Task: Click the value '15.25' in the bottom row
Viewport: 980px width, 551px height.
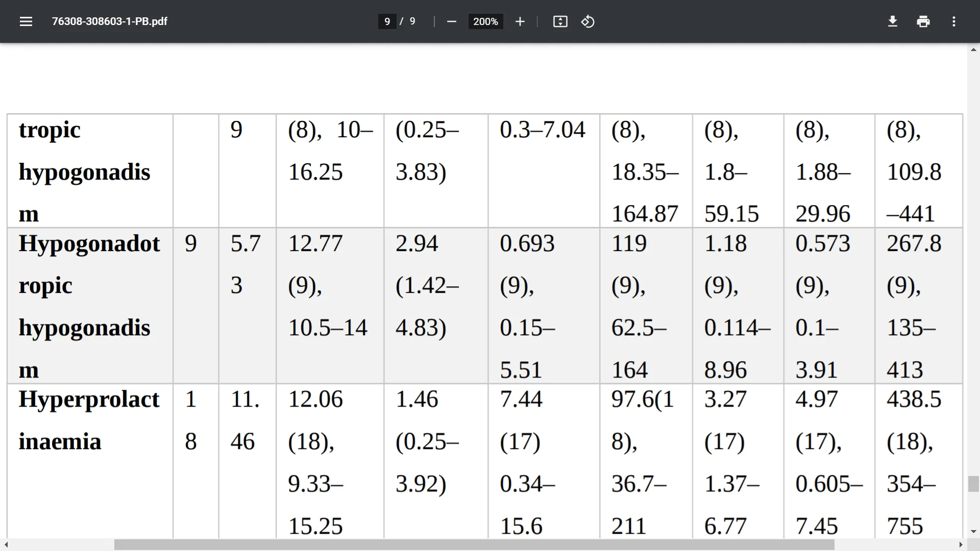Action: point(315,526)
